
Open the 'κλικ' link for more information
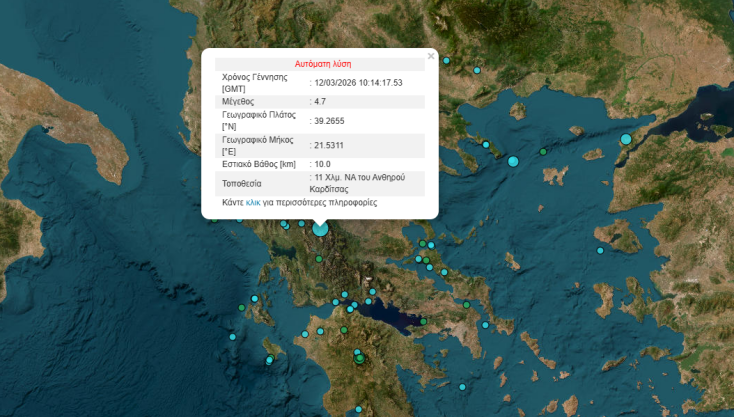253,203
